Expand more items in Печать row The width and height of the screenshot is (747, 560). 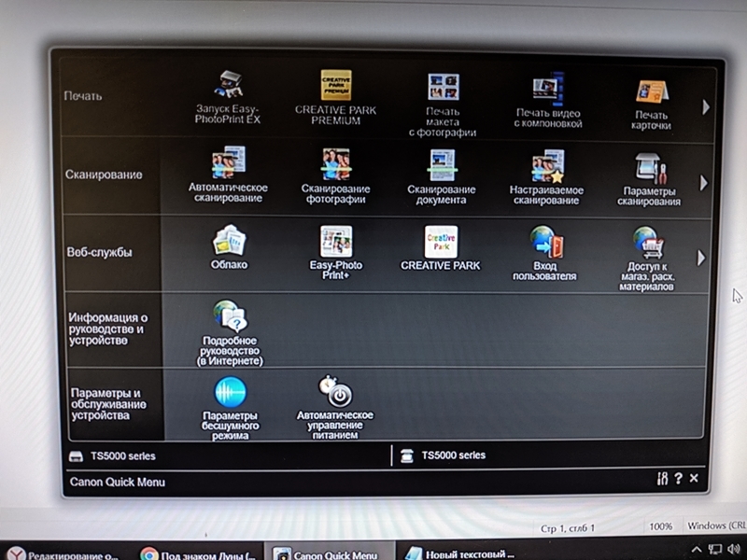coord(705,107)
